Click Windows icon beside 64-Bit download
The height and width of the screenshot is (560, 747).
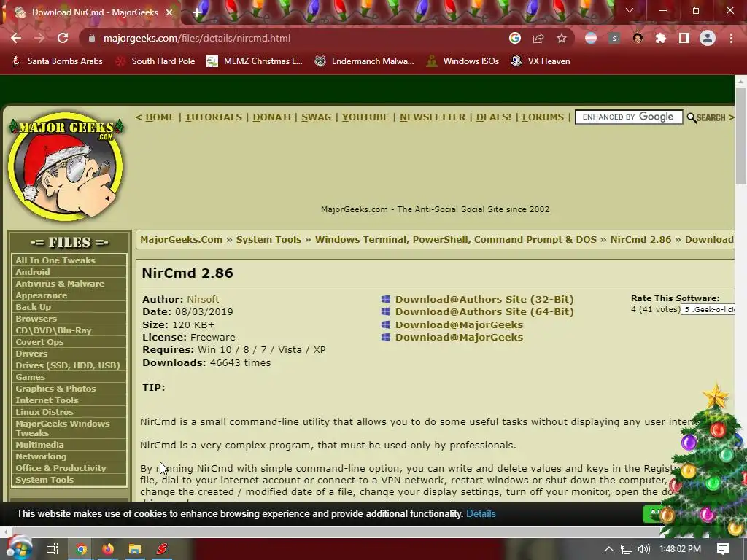point(386,311)
